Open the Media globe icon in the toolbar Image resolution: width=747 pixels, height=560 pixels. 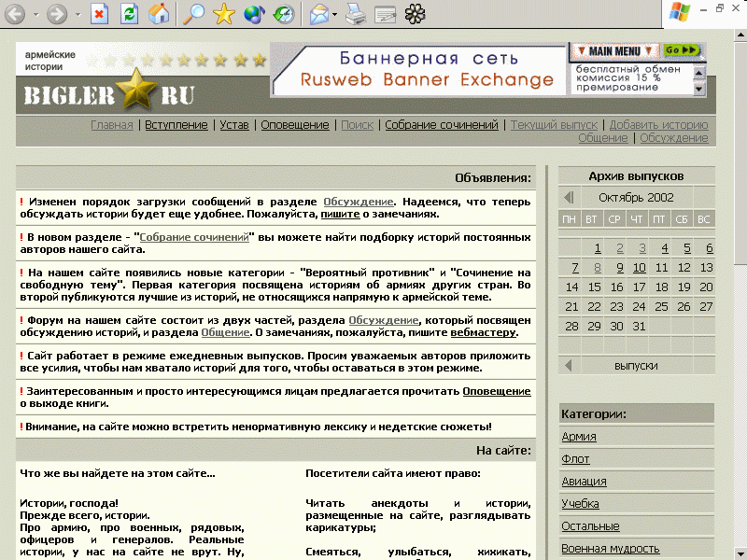click(x=254, y=14)
